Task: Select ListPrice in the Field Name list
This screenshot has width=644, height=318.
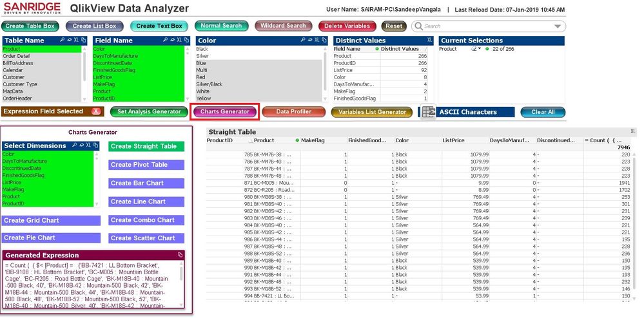Action: (x=139, y=77)
